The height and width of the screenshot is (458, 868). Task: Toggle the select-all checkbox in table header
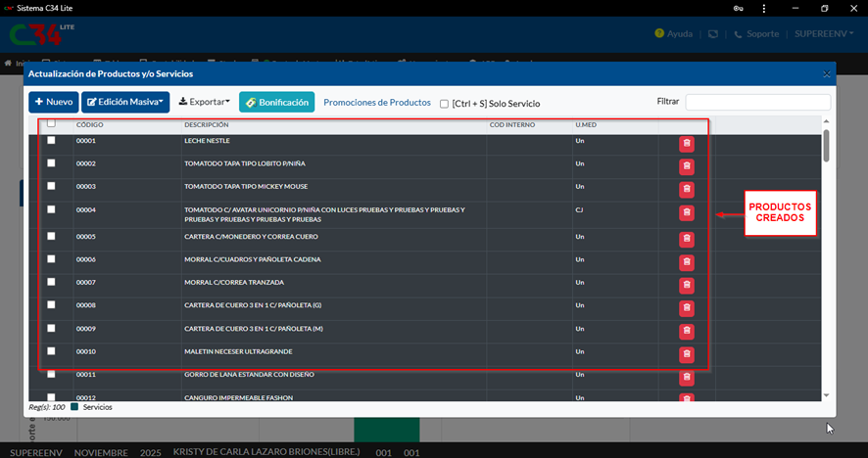[x=51, y=124]
